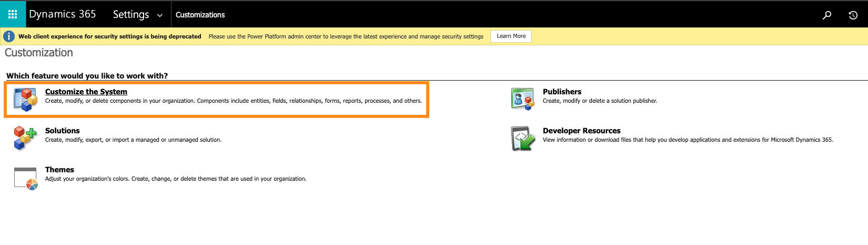Click the 'Web client experience... deprecated' banner text
This screenshot has width=868, height=245.
pos(110,36)
